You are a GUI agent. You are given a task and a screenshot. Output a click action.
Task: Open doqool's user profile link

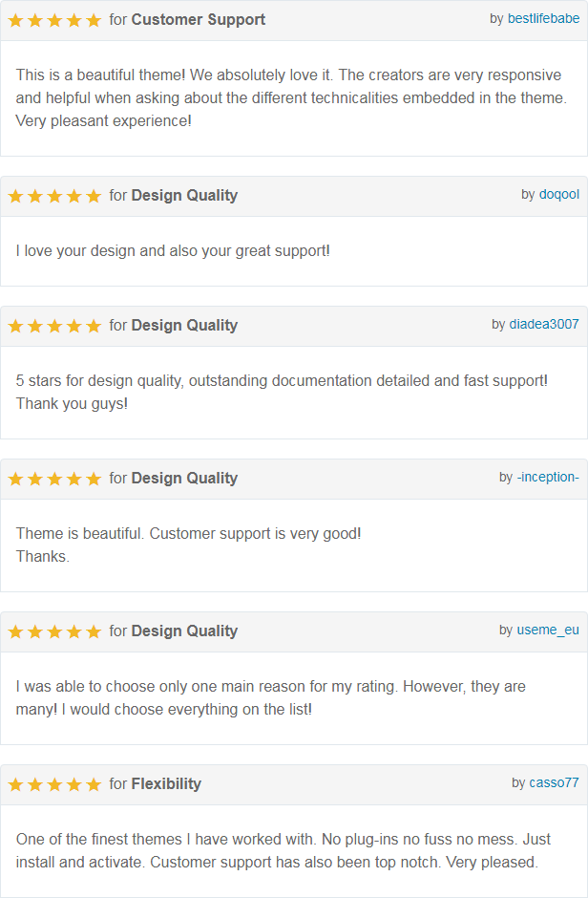(558, 194)
